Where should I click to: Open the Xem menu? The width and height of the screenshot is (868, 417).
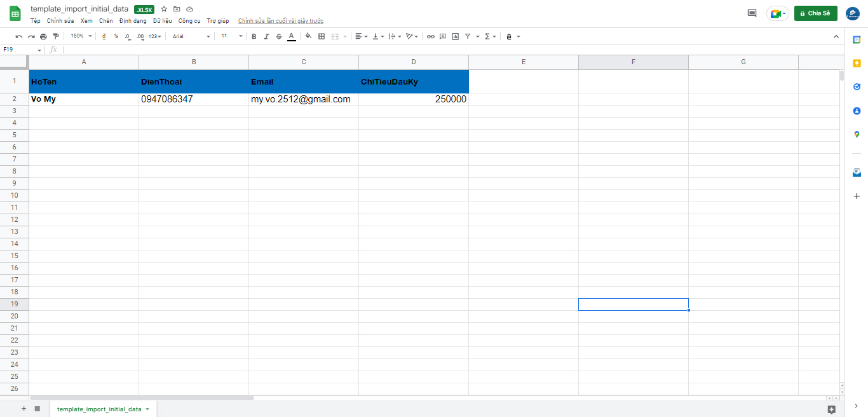point(86,21)
